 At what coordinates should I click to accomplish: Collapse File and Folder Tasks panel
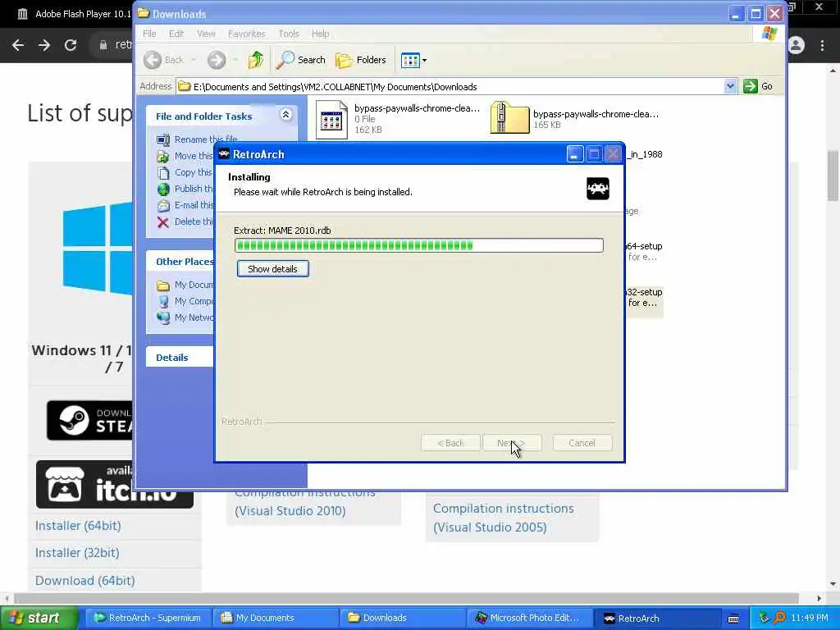pyautogui.click(x=286, y=115)
